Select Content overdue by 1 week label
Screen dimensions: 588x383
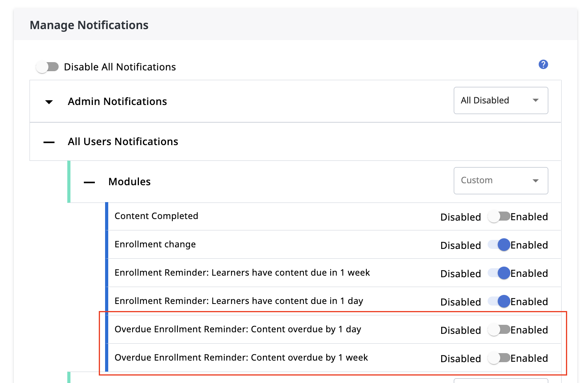pyautogui.click(x=241, y=357)
